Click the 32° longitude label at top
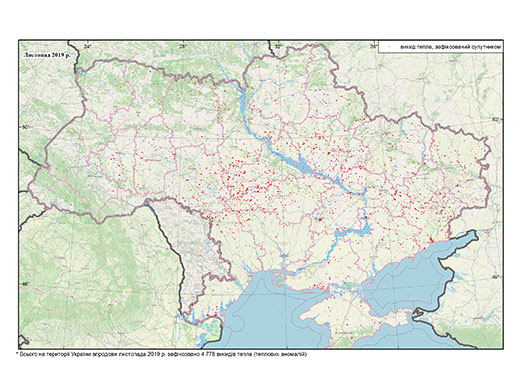 click(x=278, y=46)
